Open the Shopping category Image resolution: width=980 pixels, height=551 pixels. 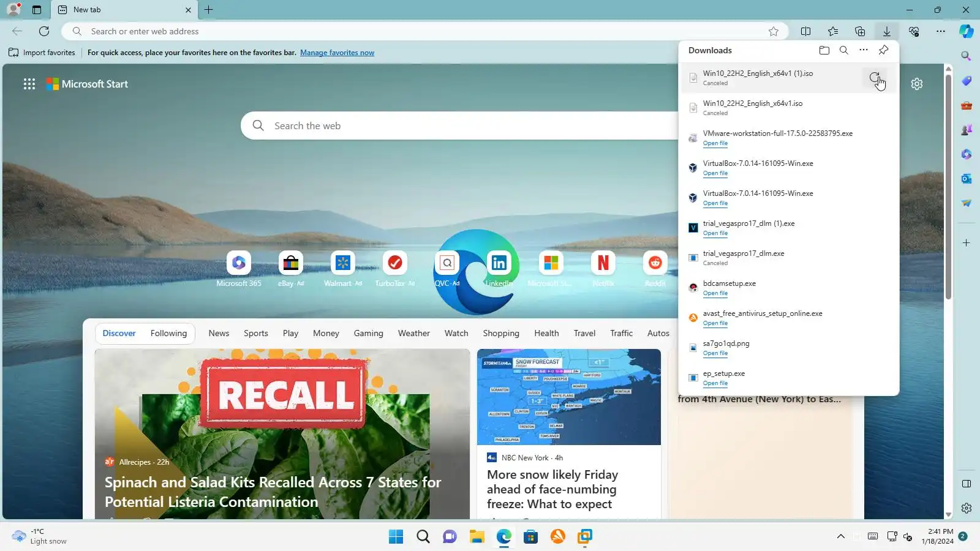pos(501,333)
